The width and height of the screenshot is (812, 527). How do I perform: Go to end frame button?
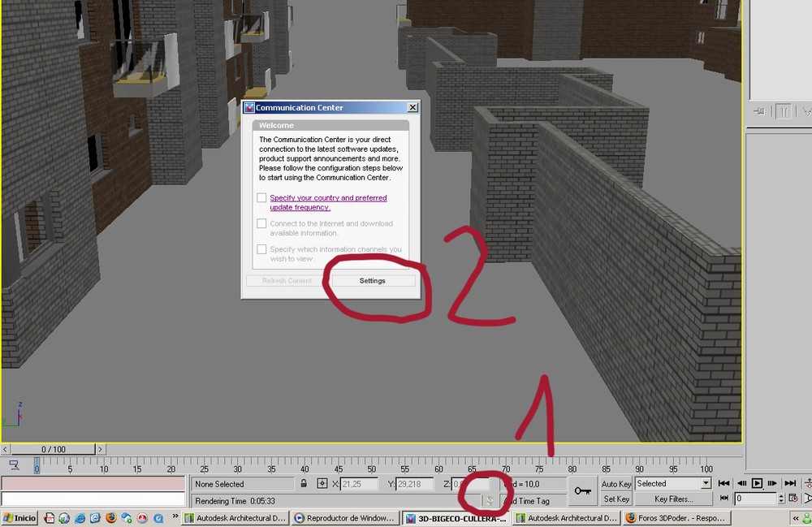coord(790,483)
